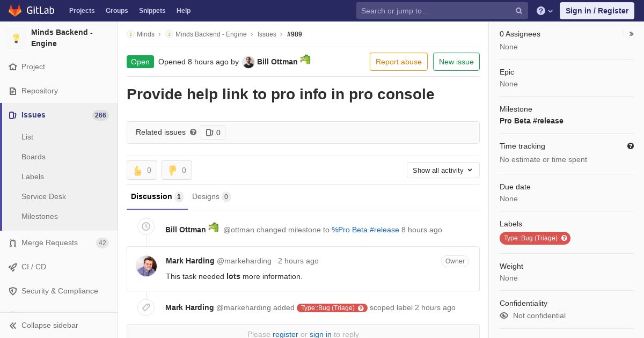Click Mark Harding's avatar on comment

coord(146,266)
